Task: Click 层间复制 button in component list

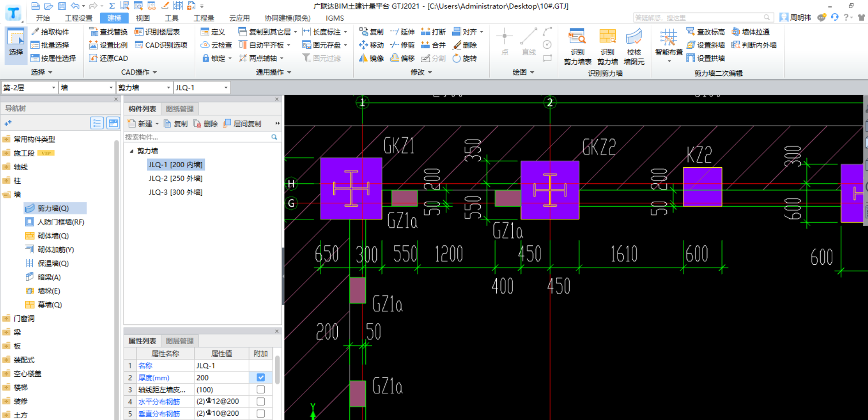Action: [242, 124]
